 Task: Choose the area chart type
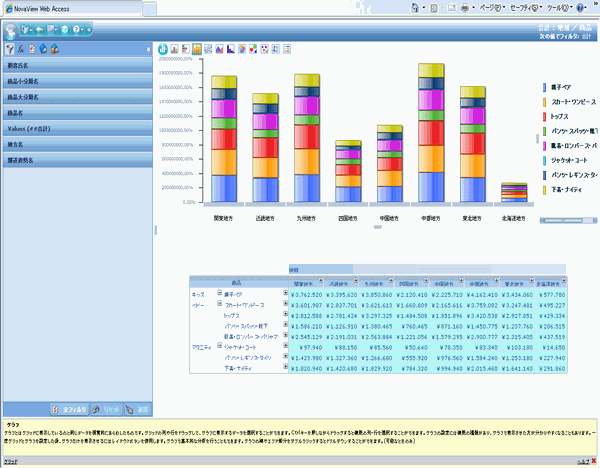[x=219, y=49]
